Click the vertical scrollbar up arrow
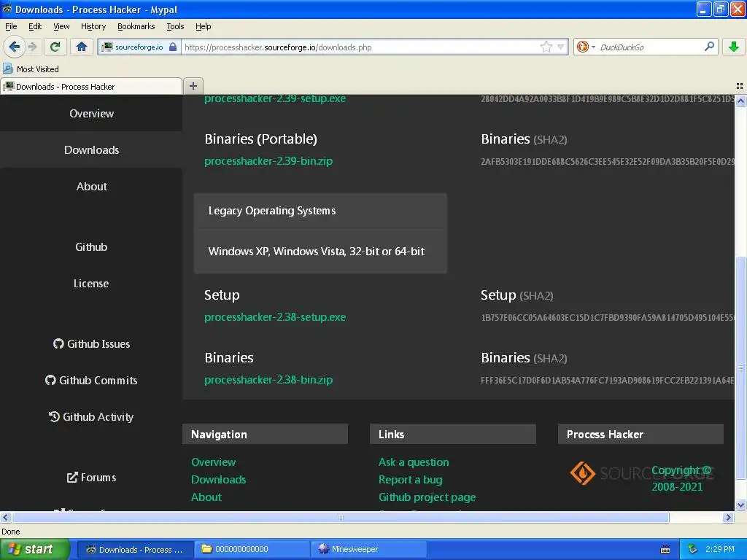 pos(740,101)
